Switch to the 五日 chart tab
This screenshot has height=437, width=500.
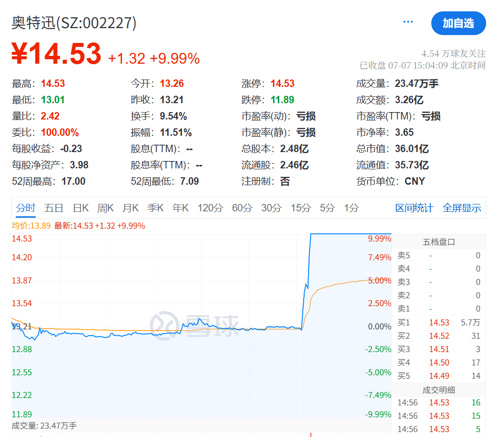[54, 208]
